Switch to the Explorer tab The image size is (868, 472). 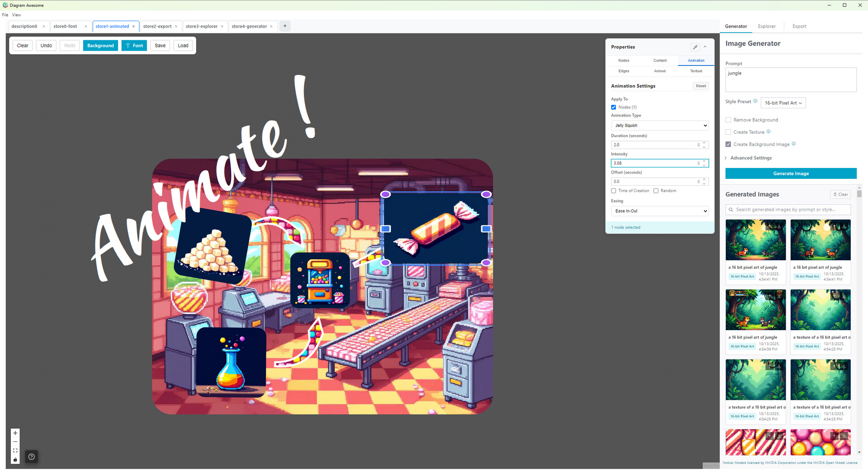pyautogui.click(x=766, y=26)
